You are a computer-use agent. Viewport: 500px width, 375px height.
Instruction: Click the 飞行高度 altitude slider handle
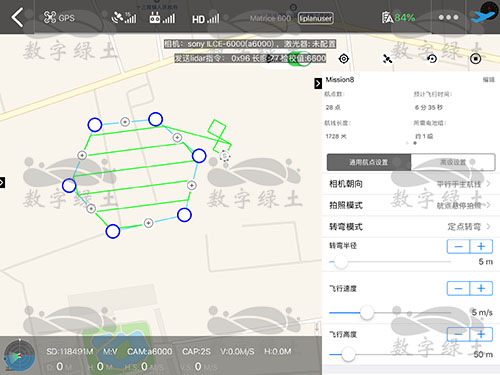[x=348, y=354]
